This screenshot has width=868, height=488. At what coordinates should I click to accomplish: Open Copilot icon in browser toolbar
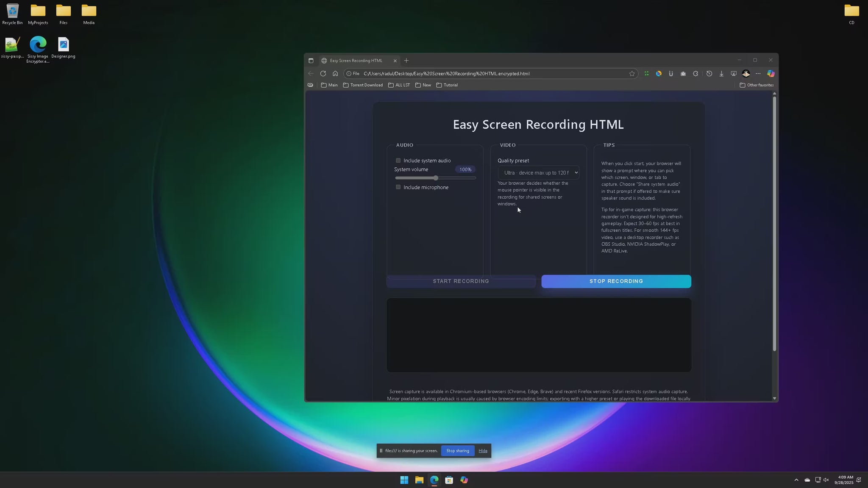(771, 74)
